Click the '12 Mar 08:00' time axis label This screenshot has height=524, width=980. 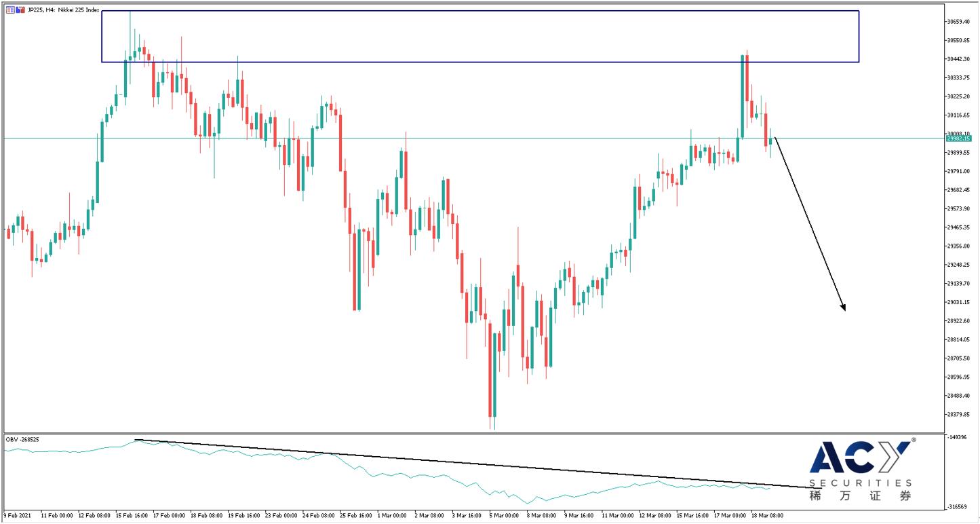tap(655, 515)
